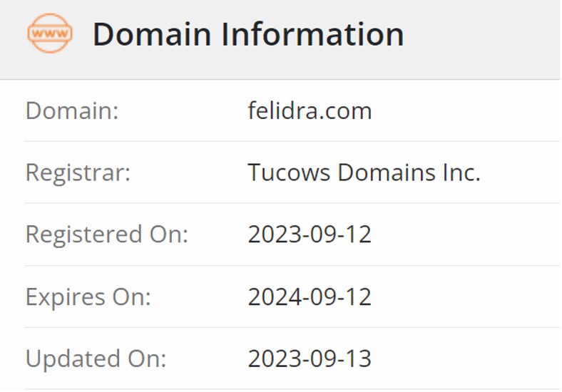Click the 2024-09-12 expiration date
This screenshot has width=562, height=392.
pyautogui.click(x=310, y=296)
